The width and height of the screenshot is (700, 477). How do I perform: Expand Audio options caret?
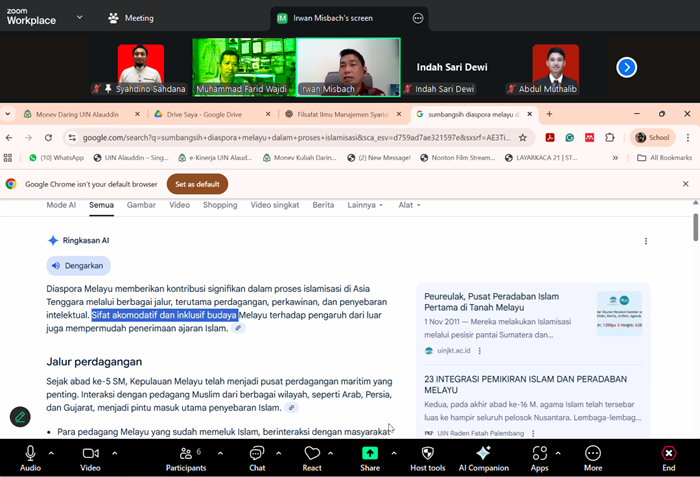point(51,453)
